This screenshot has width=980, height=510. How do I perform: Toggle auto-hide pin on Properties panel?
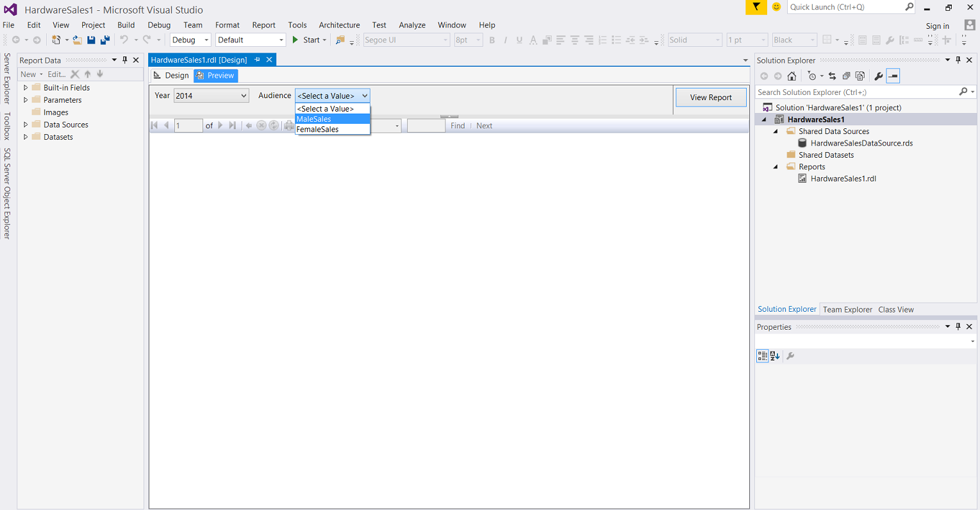(x=958, y=327)
